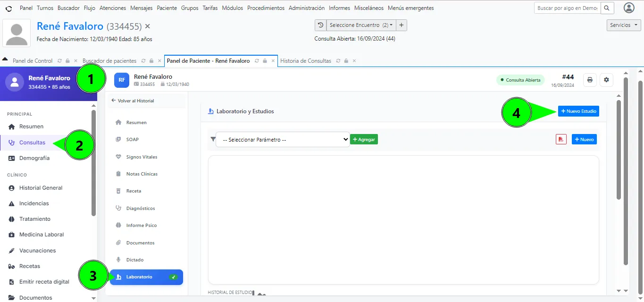Image resolution: width=644 pixels, height=302 pixels.
Task: Refresh the Buscador de pacientes tab
Action: coord(143,61)
